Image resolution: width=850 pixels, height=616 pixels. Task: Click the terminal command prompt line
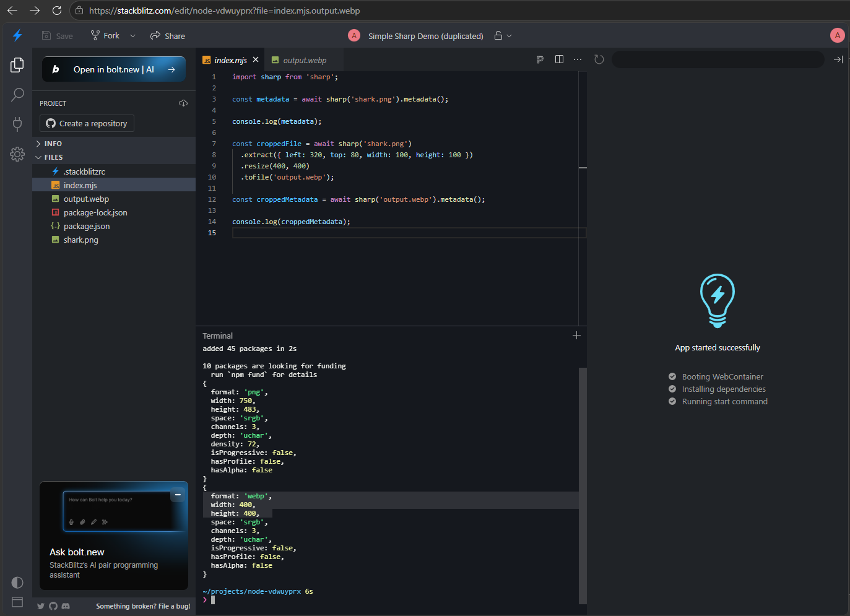tap(390, 600)
